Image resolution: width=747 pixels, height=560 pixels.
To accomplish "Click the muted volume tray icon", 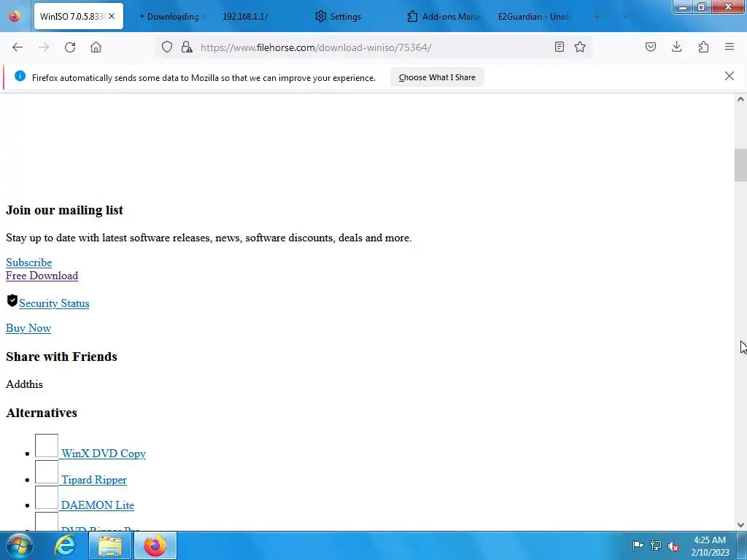I will pyautogui.click(x=673, y=545).
